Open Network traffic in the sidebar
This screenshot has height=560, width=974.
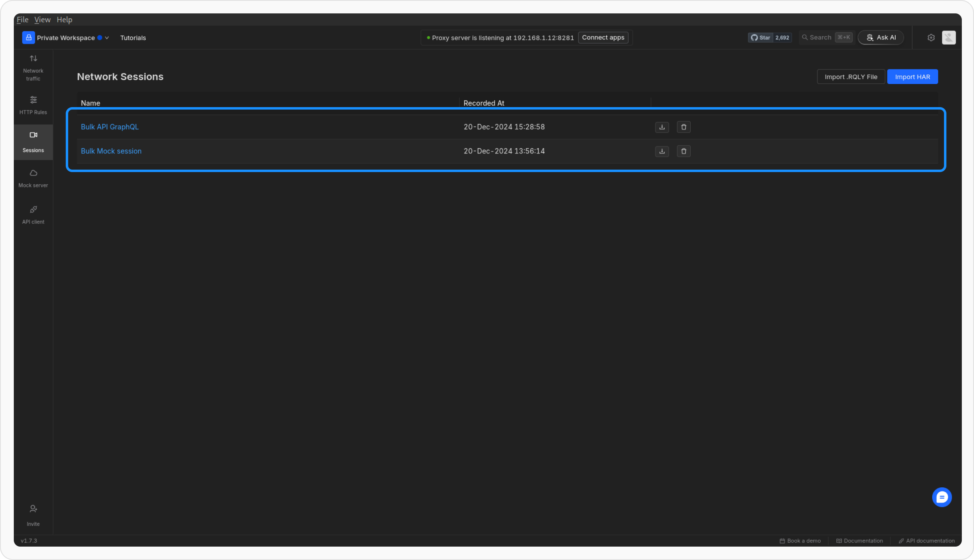33,67
